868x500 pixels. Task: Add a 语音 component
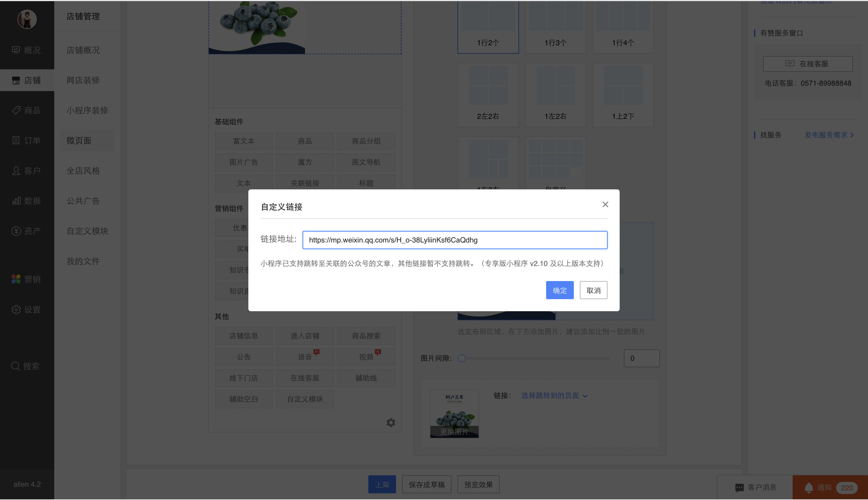[x=305, y=357]
